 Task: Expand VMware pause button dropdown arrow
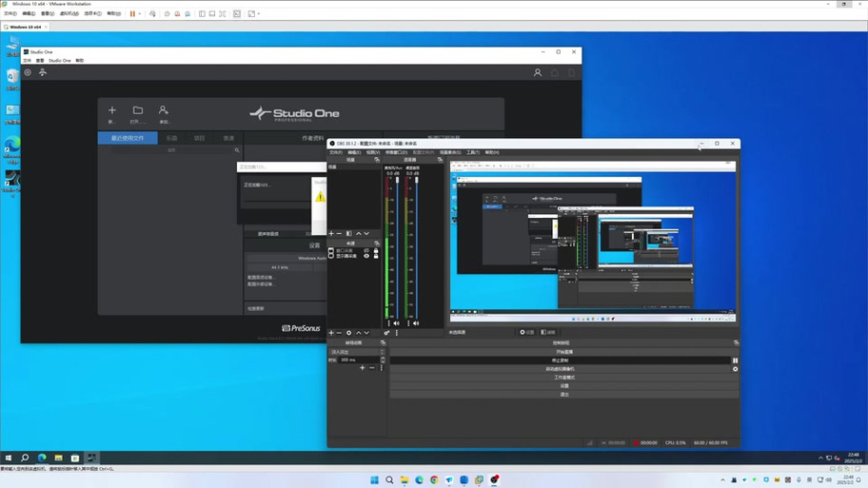point(140,14)
